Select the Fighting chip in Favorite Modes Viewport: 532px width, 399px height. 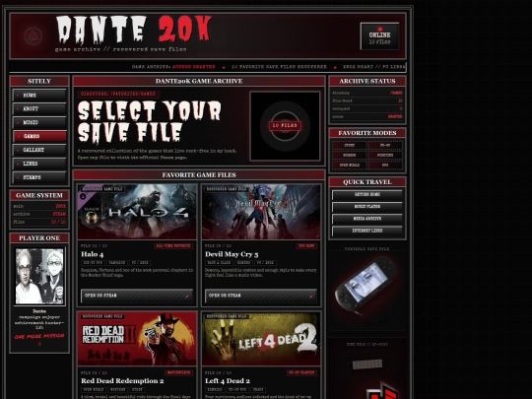coord(385,156)
